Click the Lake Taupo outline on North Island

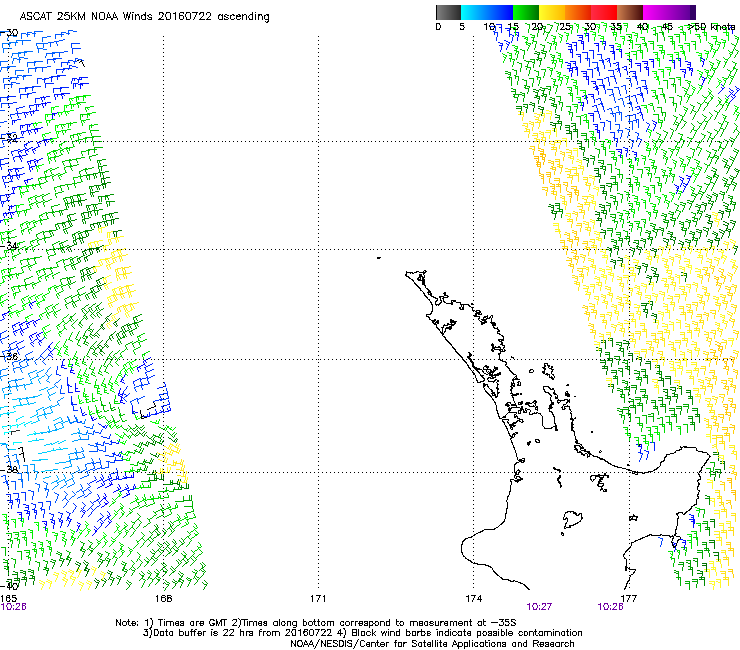point(572,520)
